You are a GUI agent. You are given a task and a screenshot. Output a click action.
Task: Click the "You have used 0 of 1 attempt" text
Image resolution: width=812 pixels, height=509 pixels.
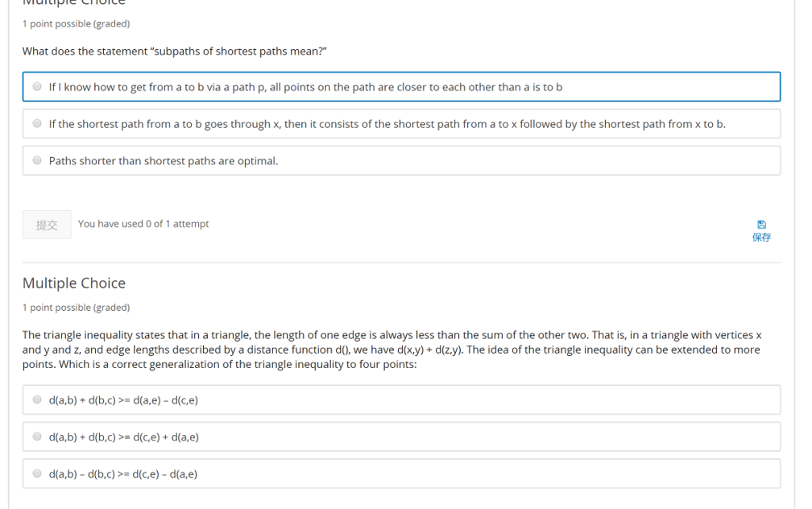[x=143, y=224]
